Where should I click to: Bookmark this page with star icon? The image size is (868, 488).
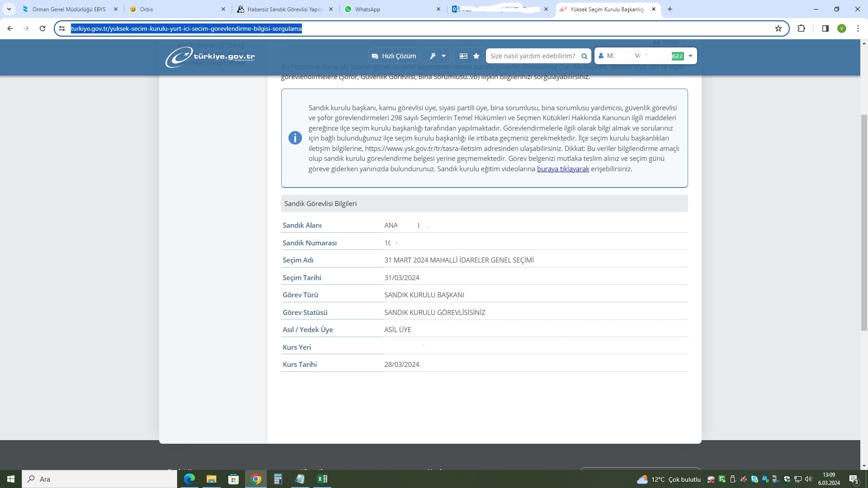[778, 28]
